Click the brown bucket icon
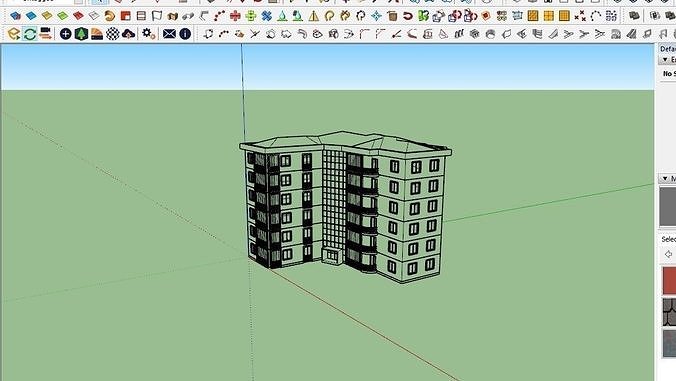676x381 pixels. (392, 16)
